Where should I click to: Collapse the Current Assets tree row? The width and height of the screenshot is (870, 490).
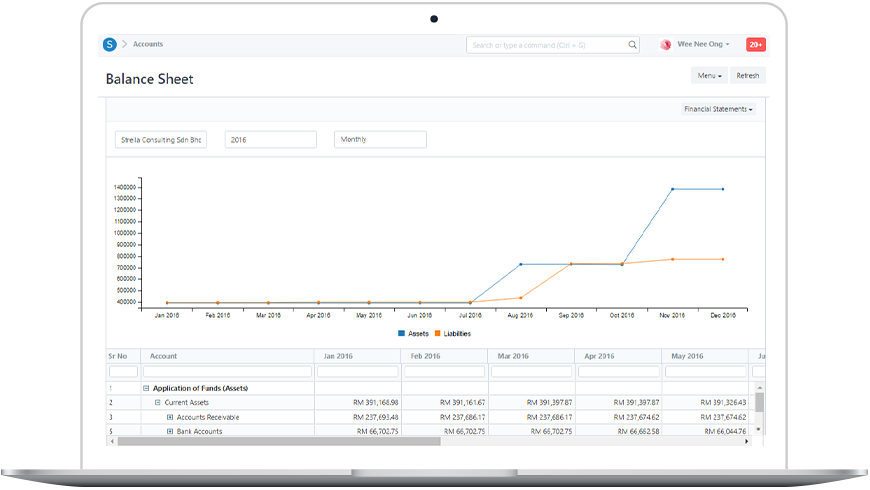[158, 402]
